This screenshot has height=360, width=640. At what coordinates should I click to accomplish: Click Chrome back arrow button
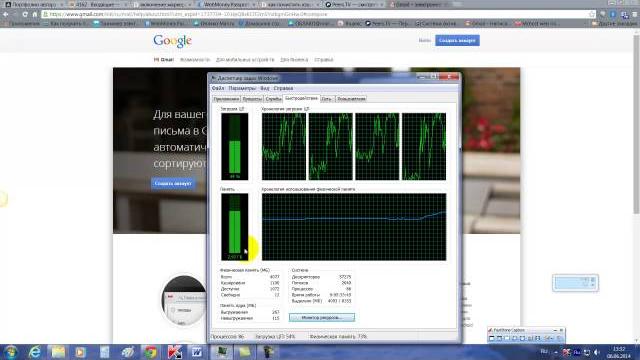click(x=6, y=14)
